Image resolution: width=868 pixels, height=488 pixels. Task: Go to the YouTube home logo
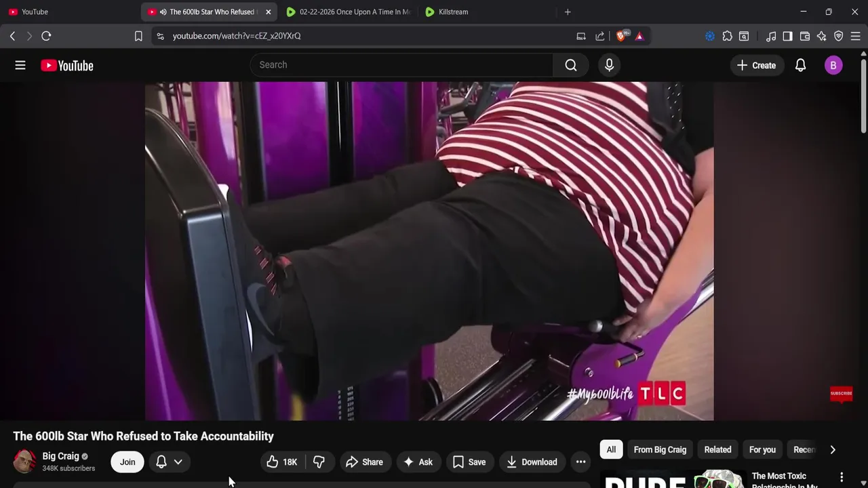tap(66, 65)
